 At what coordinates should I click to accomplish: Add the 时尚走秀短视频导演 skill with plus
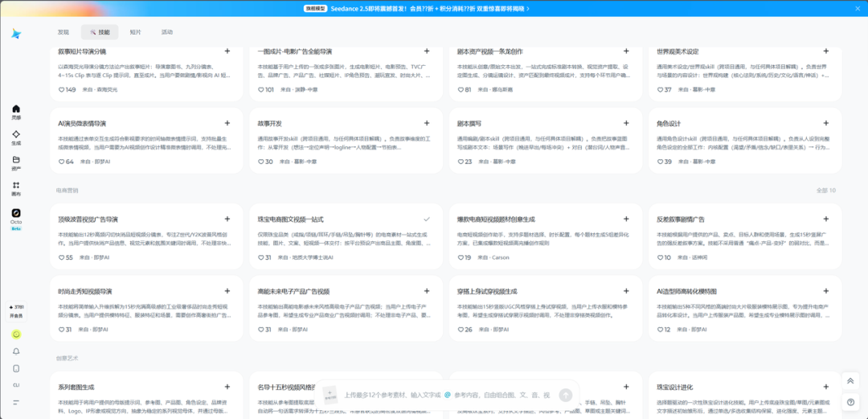click(x=227, y=291)
